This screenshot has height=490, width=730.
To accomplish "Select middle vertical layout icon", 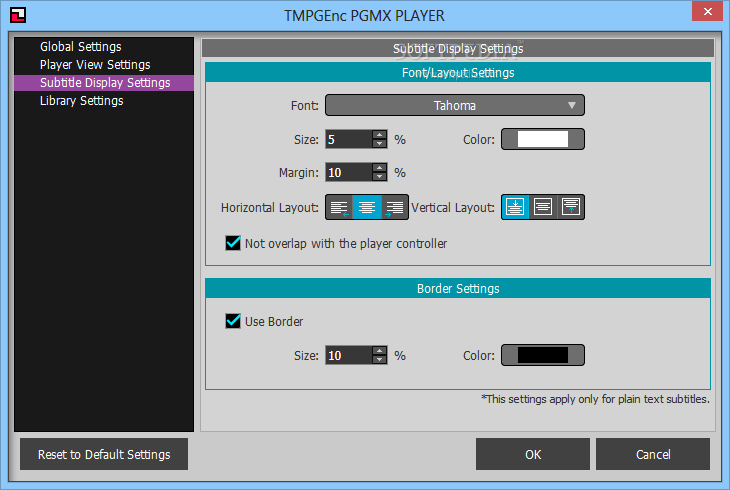I will point(543,207).
